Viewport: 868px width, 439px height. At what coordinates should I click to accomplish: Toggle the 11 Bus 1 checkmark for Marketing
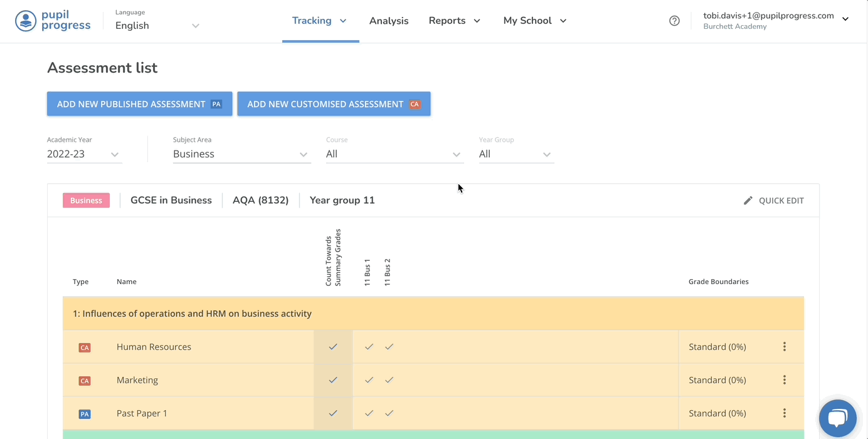click(x=369, y=380)
